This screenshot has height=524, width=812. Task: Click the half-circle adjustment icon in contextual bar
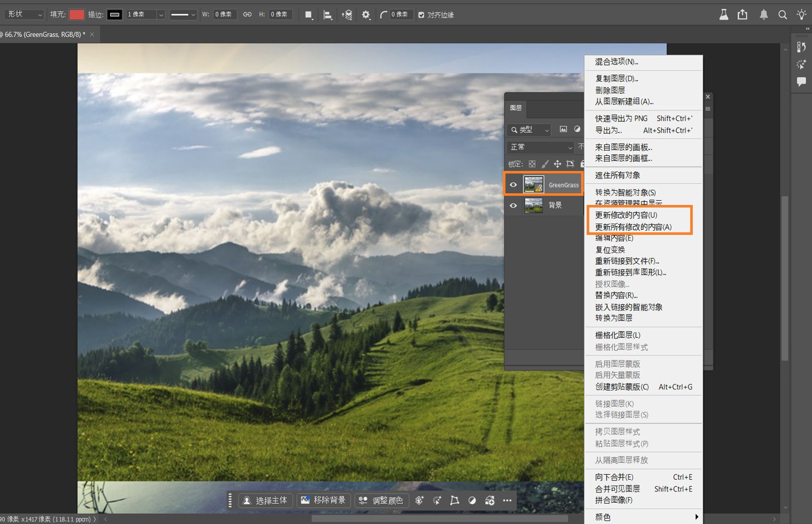(472, 501)
